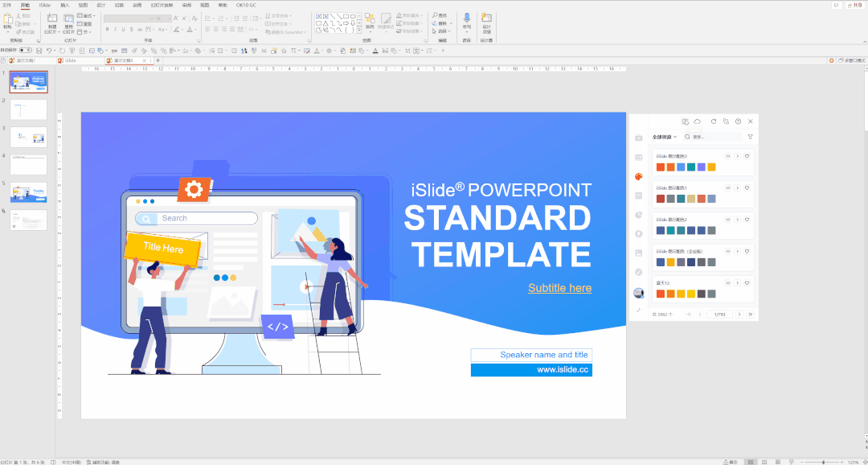The image size is (868, 465).
Task: Open the customize quick access toolbar arrow
Action: [443, 51]
